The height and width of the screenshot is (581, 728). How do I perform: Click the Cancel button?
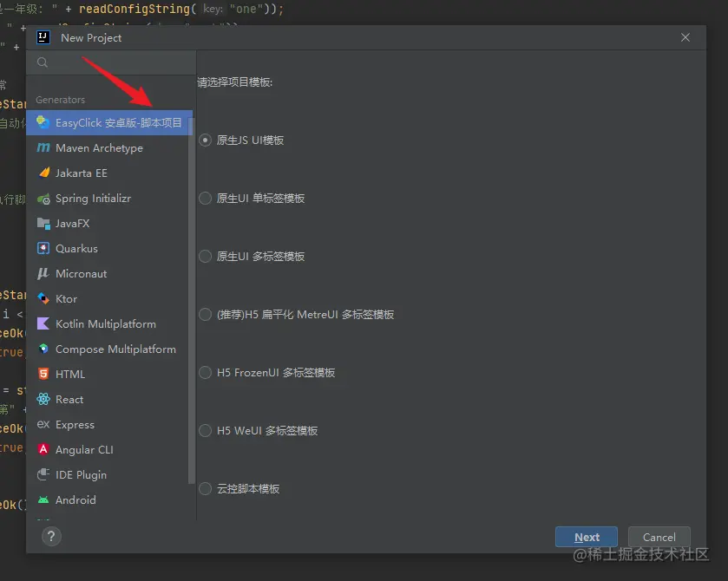click(x=659, y=537)
